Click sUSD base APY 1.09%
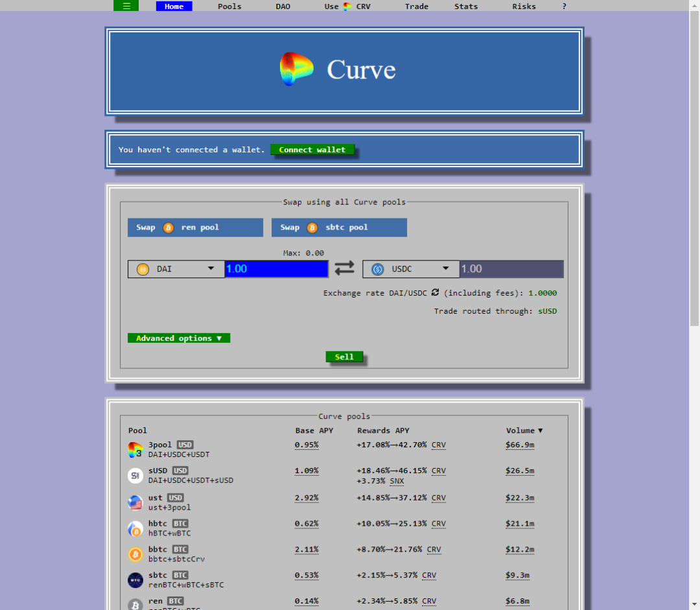700x610 pixels. click(x=307, y=471)
